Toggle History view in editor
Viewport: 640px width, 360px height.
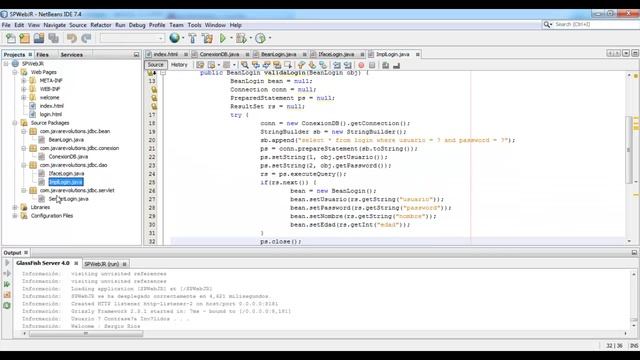click(179, 65)
